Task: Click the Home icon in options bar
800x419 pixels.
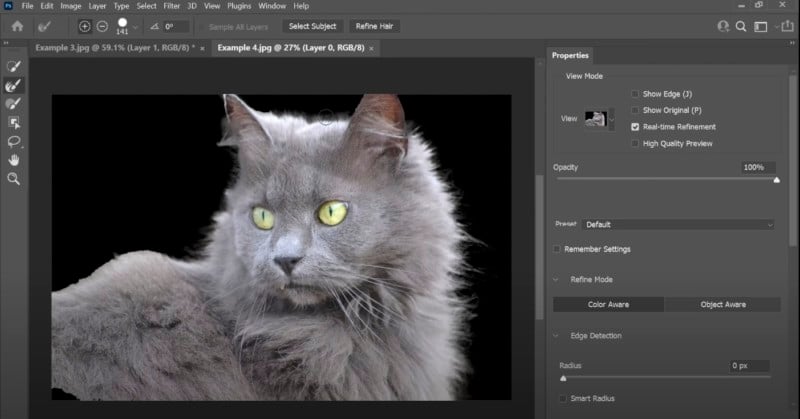Action: (x=17, y=26)
